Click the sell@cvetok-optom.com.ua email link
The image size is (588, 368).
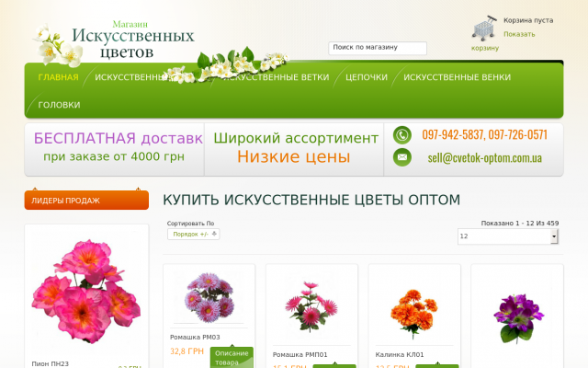[x=484, y=157]
